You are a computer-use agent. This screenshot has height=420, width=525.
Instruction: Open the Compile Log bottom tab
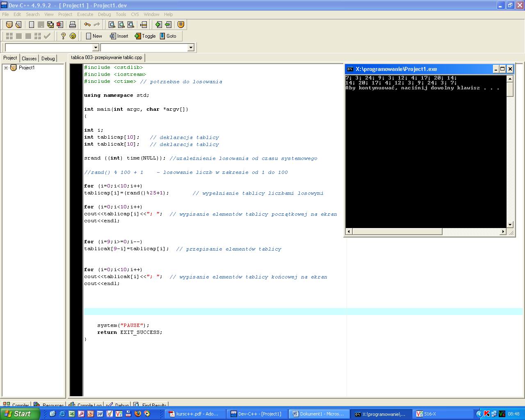tap(85, 405)
